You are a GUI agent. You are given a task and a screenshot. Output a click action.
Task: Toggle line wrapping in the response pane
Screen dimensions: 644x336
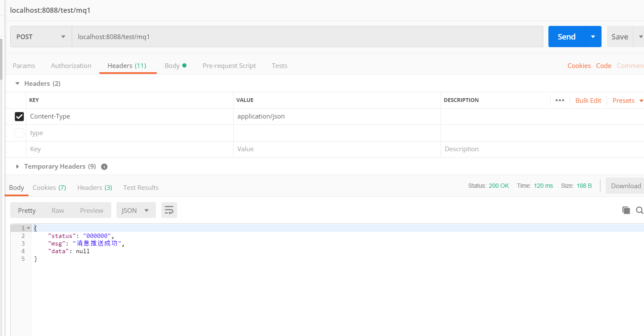tap(169, 210)
